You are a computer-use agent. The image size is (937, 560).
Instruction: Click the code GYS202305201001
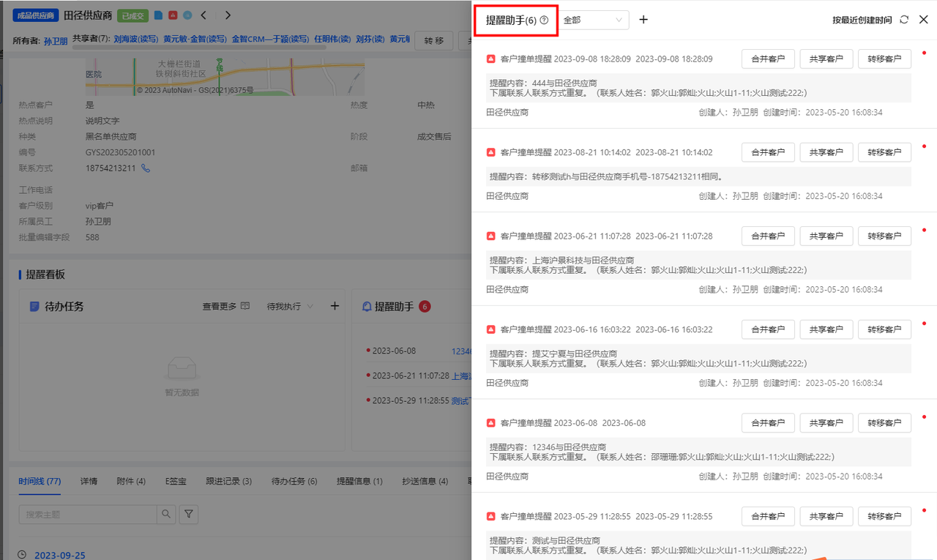(x=120, y=152)
